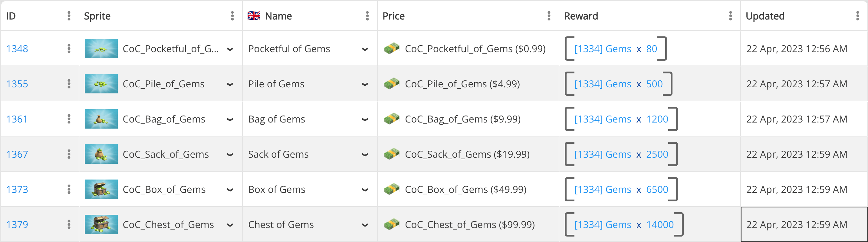
Task: Expand the CoC_Box_of_Gems sprite dropdown
Action: click(x=230, y=190)
